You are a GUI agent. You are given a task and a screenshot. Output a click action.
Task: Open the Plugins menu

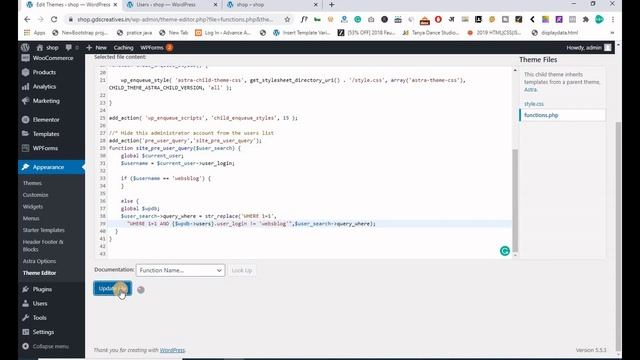coord(51,289)
